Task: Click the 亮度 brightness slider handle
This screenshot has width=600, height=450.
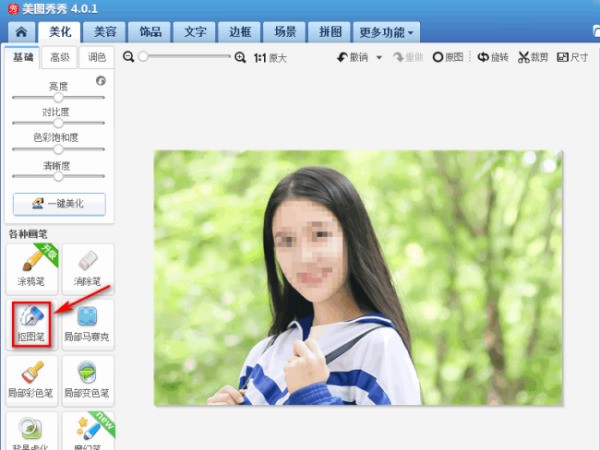Action: 58,97
